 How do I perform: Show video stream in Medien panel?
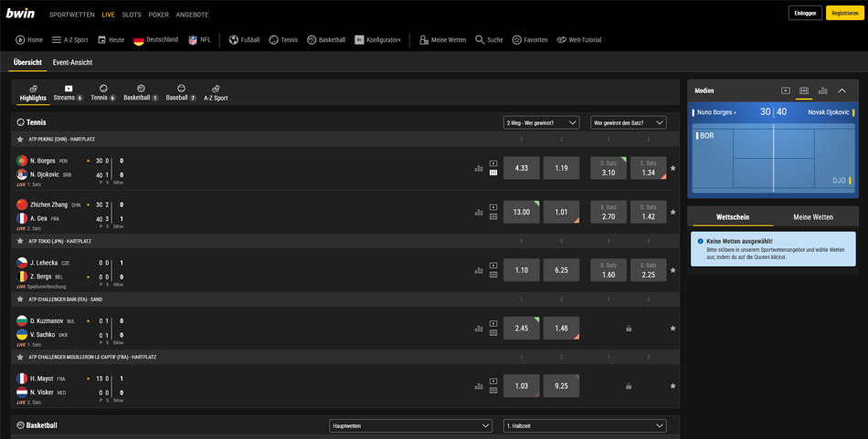point(786,90)
